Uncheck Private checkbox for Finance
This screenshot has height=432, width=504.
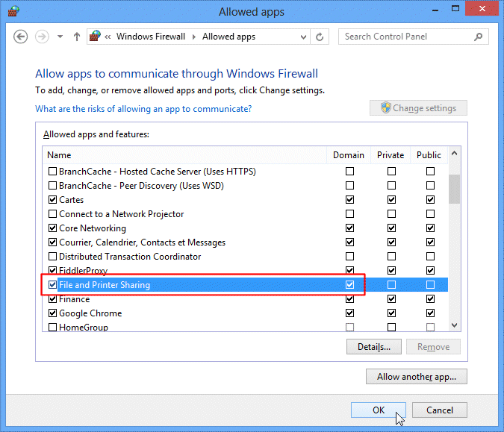point(391,298)
